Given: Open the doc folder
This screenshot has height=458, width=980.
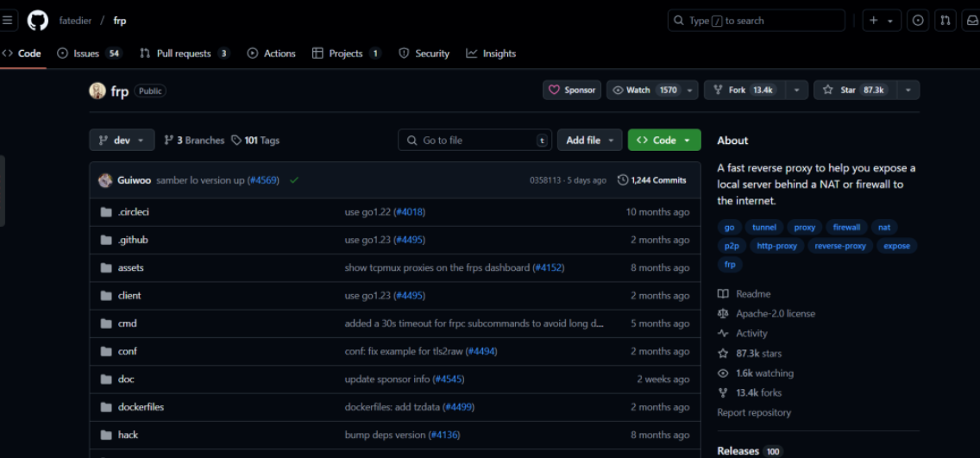Looking at the screenshot, I should 126,380.
